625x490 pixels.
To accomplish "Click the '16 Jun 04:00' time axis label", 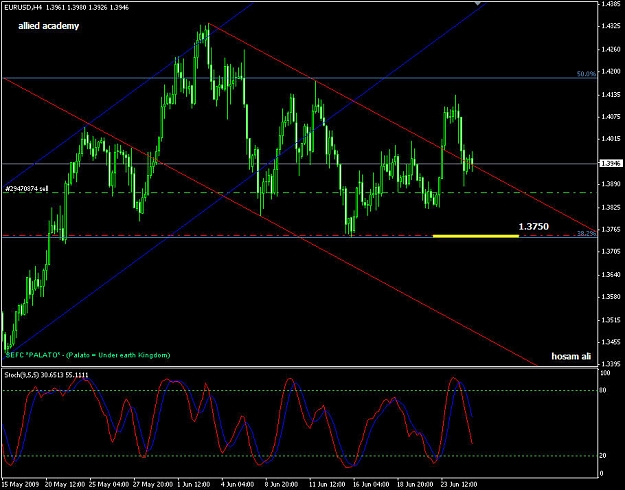I will pyautogui.click(x=371, y=484).
